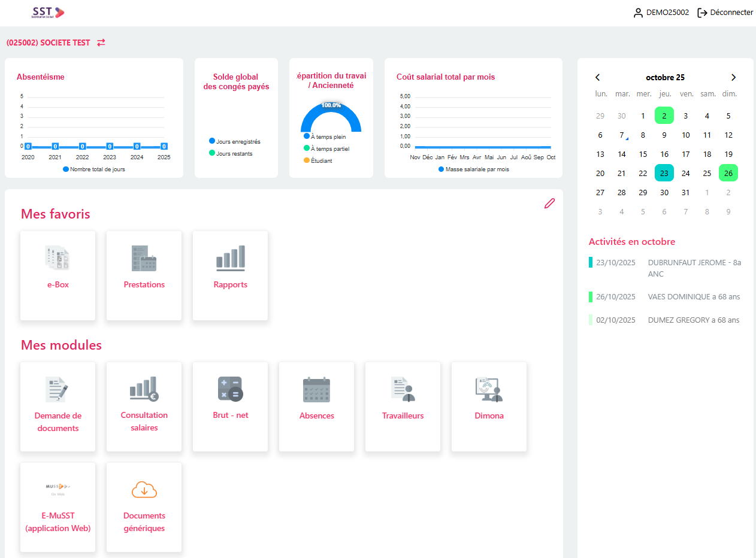
Task: Toggle the 'Masse salariale par mois' legend
Action: pos(473,169)
